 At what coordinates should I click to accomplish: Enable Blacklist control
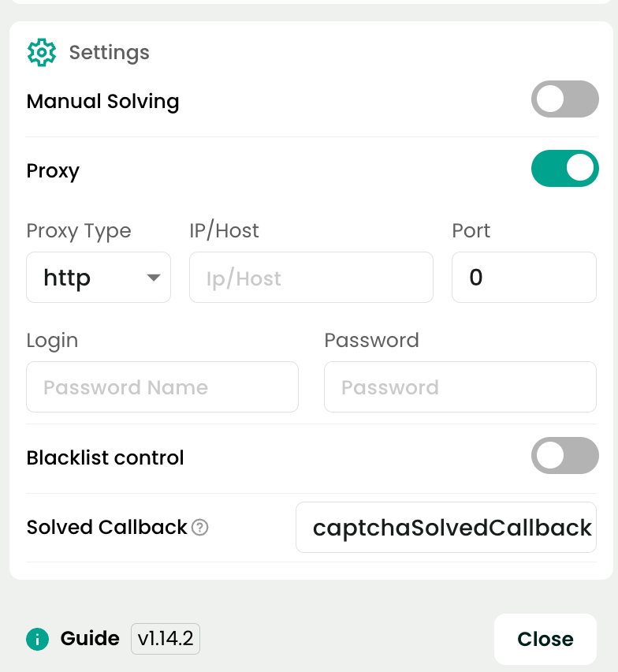(x=565, y=456)
